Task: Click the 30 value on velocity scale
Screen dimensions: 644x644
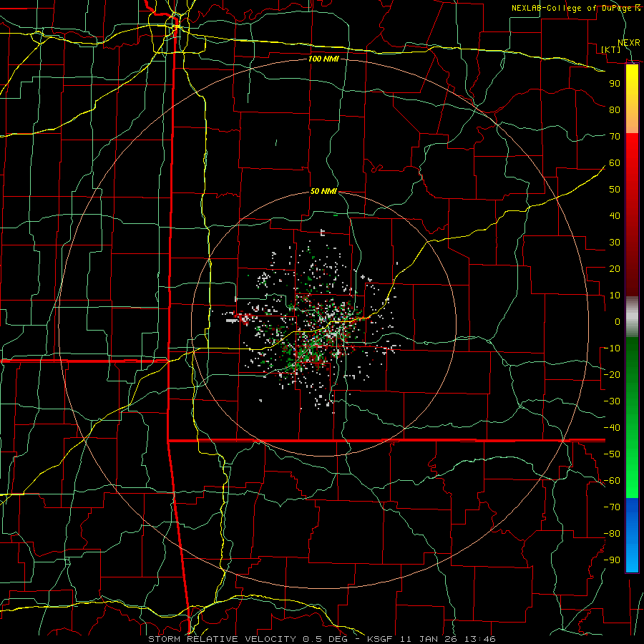Action: coord(615,243)
